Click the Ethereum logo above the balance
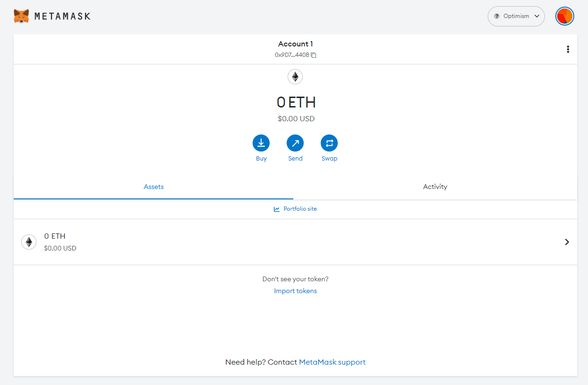588x385 pixels. 295,76
